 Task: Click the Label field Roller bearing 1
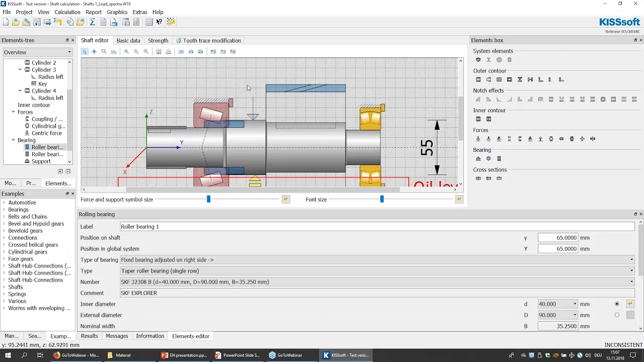[x=377, y=227]
